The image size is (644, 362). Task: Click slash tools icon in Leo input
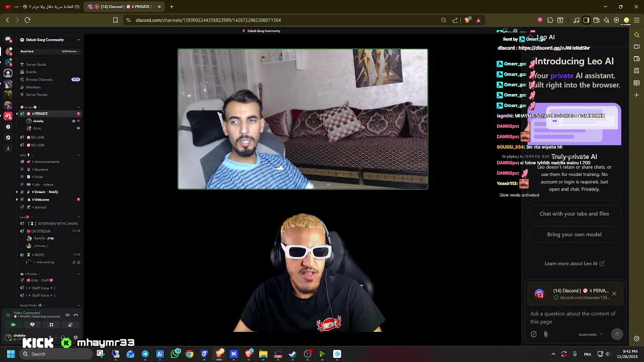click(534, 334)
